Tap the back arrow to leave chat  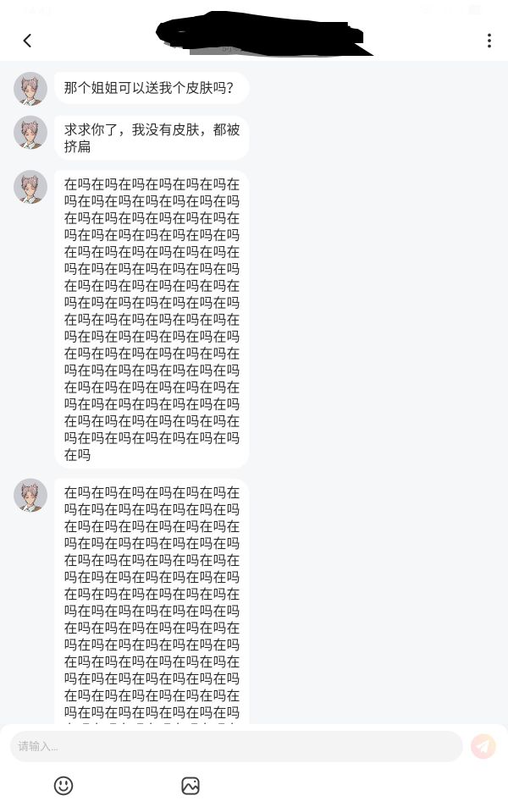[27, 41]
